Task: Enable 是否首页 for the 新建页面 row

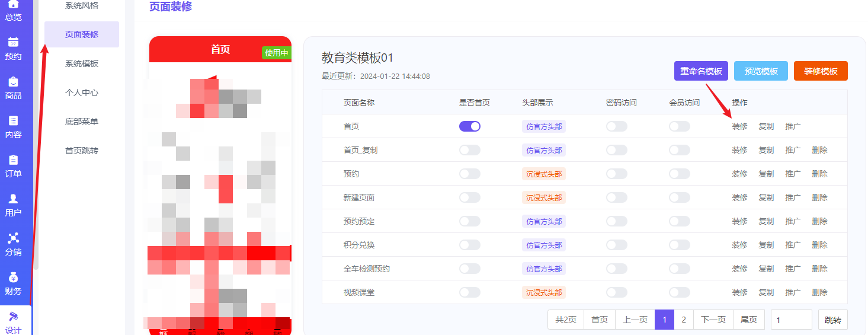Action: [470, 197]
